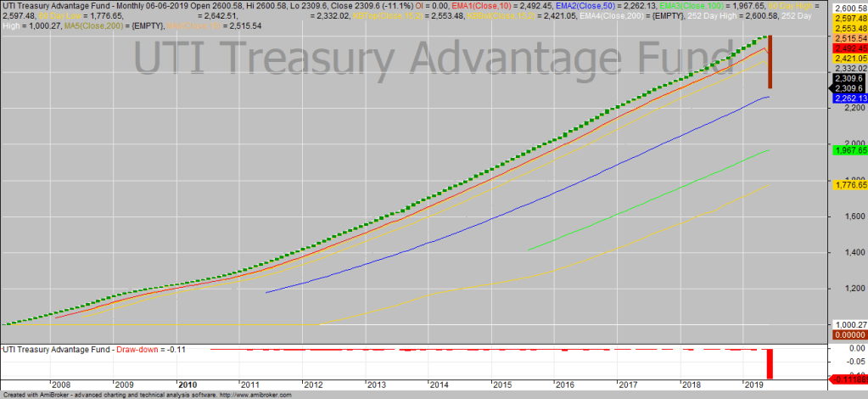Image resolution: width=868 pixels, height=399 pixels.
Task: Click the 2015 year label on time axis
Action: (x=501, y=385)
